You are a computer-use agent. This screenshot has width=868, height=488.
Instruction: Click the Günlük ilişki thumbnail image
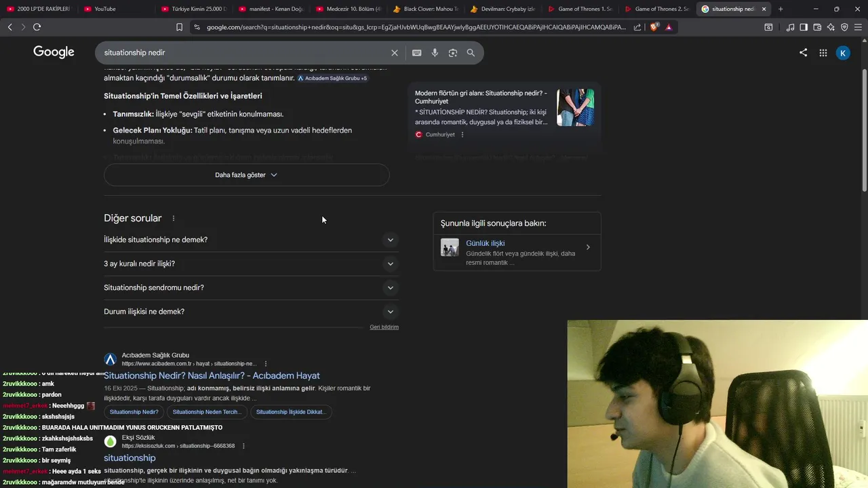450,247
